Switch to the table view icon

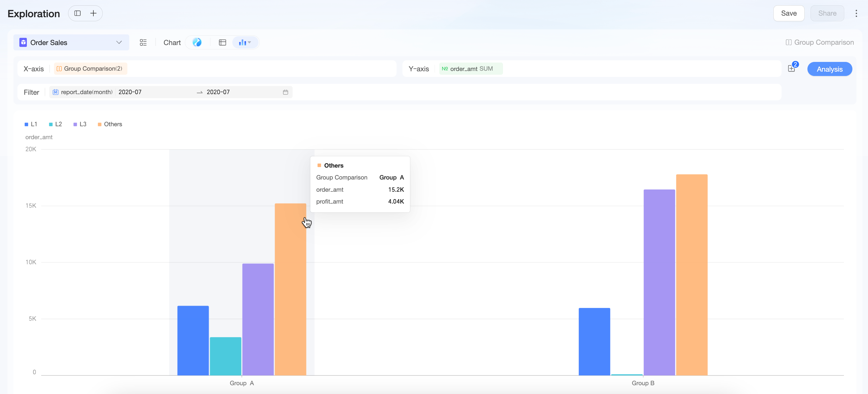coord(222,43)
